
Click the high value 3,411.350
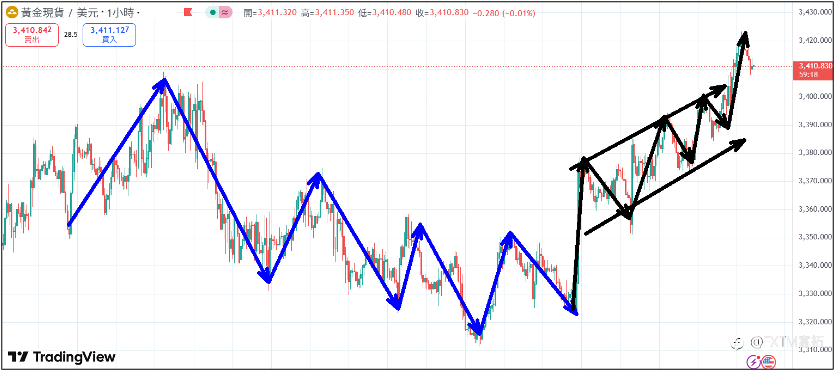click(x=335, y=12)
